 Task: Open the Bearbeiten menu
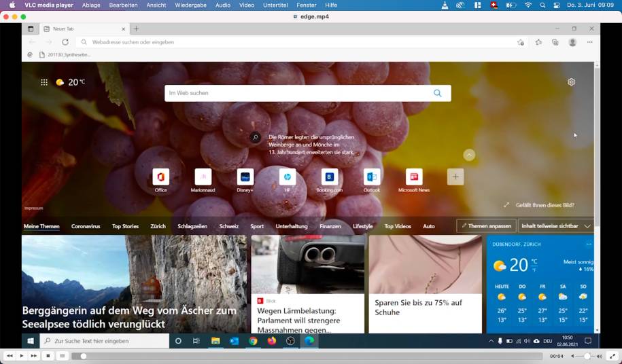point(123,5)
